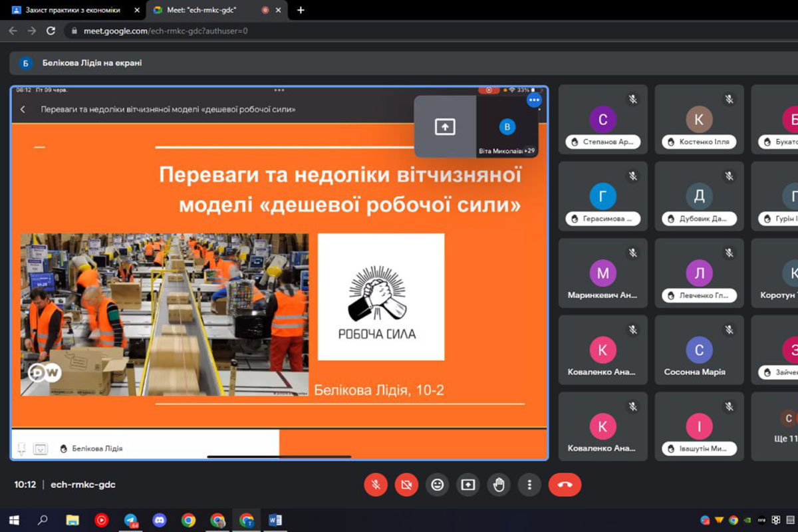Click the Дубовик participant avatar

click(x=700, y=197)
